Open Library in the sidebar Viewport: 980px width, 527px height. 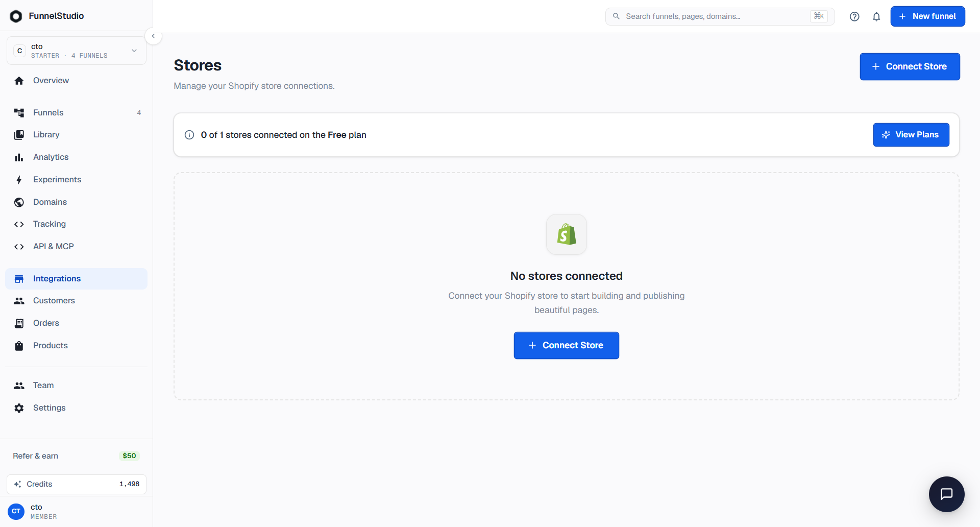click(77, 135)
